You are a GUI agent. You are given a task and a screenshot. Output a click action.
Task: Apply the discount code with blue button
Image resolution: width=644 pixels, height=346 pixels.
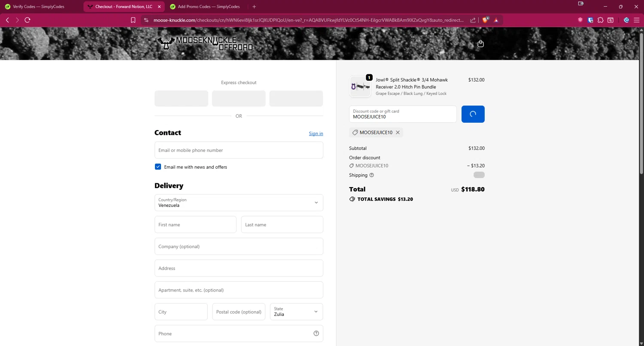(473, 114)
